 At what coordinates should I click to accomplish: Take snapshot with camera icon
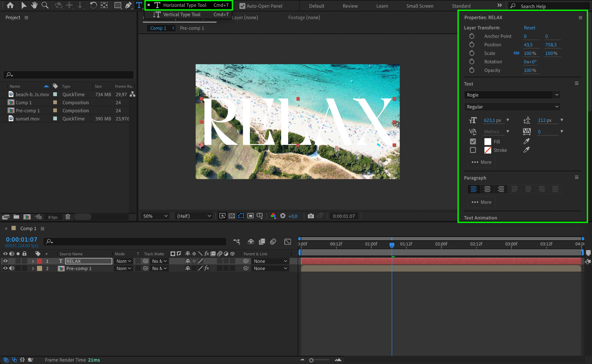point(311,216)
